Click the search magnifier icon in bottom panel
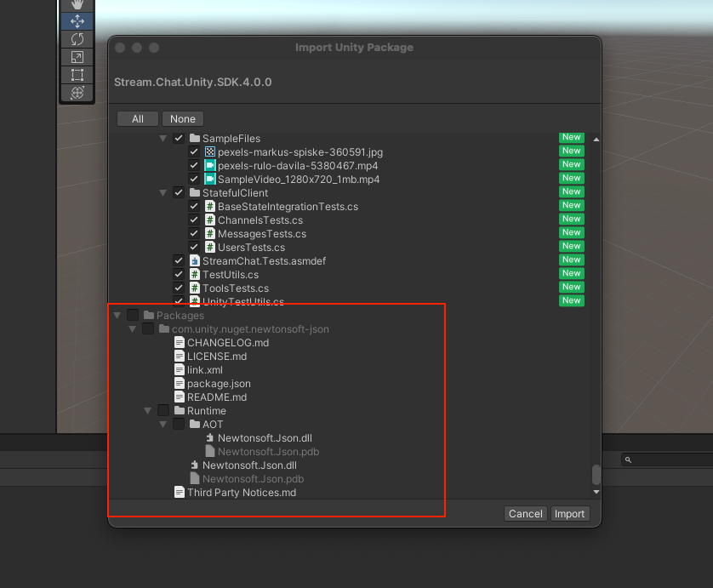The height and width of the screenshot is (588, 713). tap(628, 460)
